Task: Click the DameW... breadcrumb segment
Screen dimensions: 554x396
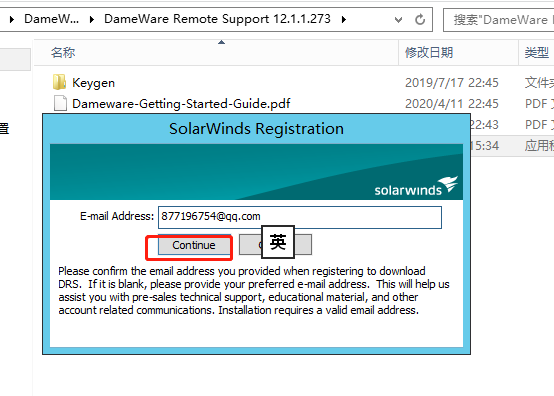Action: click(x=52, y=19)
